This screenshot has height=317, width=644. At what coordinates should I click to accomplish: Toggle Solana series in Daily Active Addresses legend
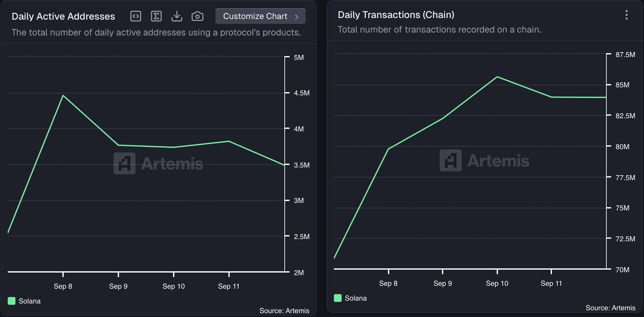30,301
